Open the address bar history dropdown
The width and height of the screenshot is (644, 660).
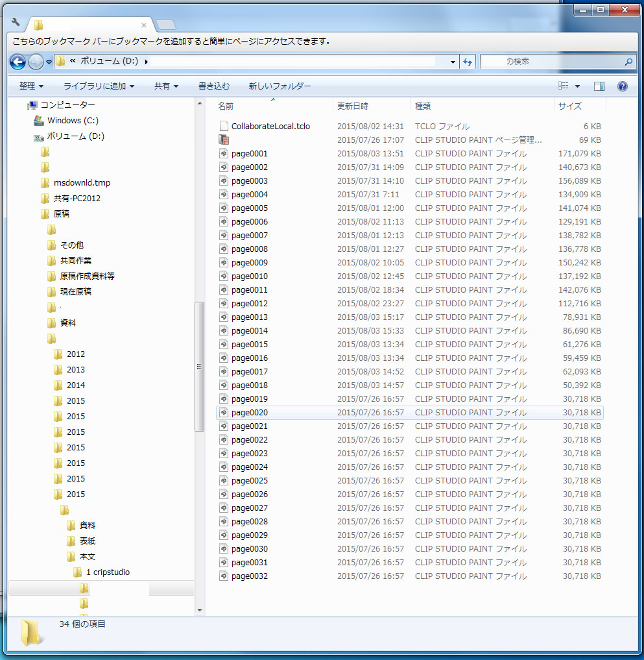click(x=453, y=62)
